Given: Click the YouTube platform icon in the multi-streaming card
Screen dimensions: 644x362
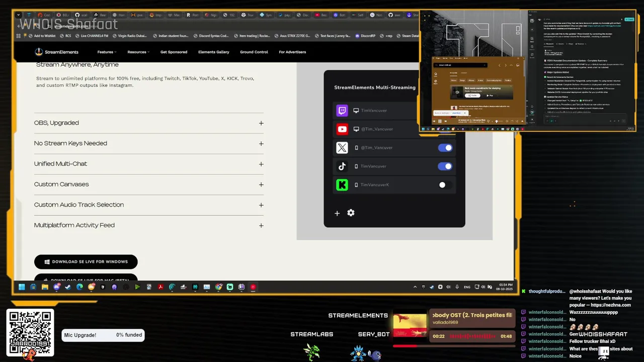Looking at the screenshot, I should click(x=342, y=129).
